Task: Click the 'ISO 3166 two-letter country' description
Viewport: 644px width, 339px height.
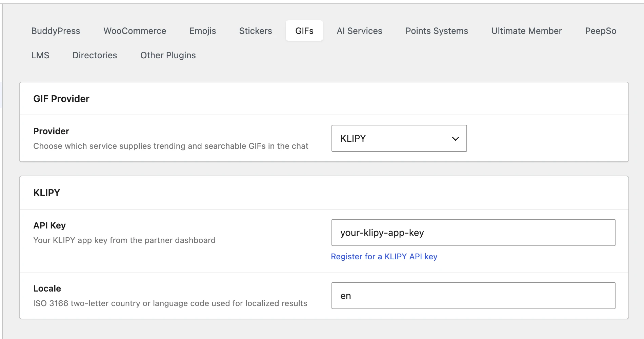Action: point(170,303)
